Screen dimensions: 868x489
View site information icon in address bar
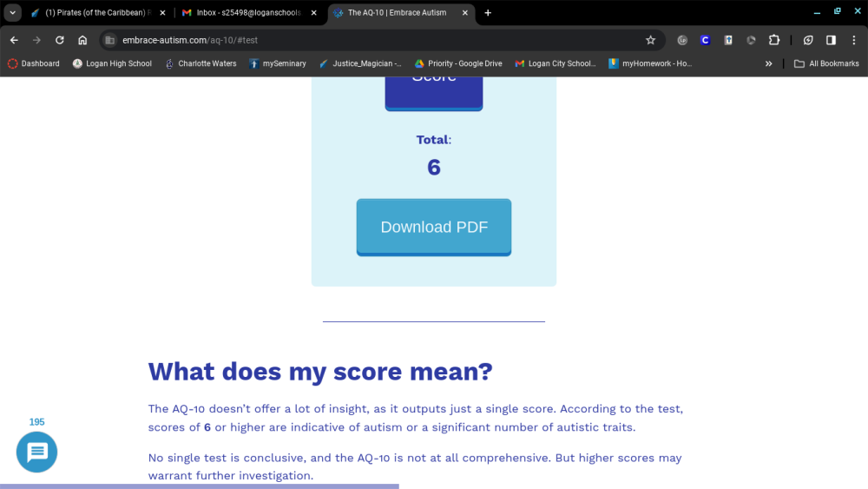point(109,40)
